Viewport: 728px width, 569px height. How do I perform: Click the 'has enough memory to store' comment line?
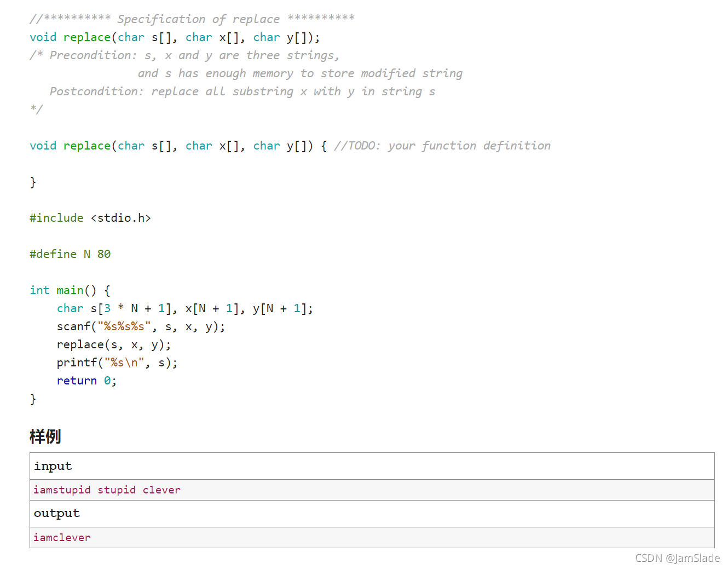[x=300, y=73]
